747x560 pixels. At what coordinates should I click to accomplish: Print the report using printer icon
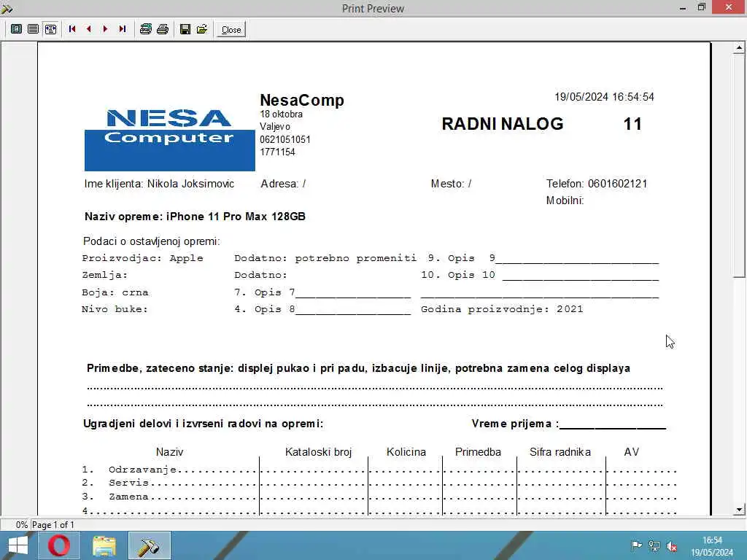[163, 29]
